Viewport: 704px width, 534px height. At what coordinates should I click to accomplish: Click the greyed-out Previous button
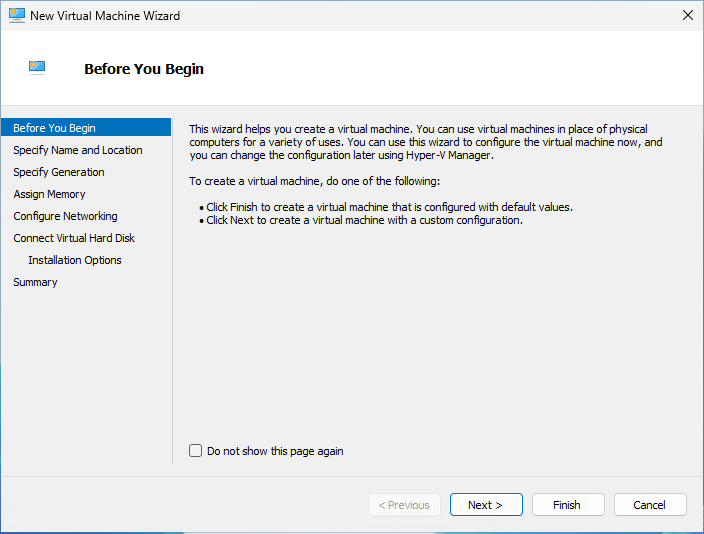404,505
